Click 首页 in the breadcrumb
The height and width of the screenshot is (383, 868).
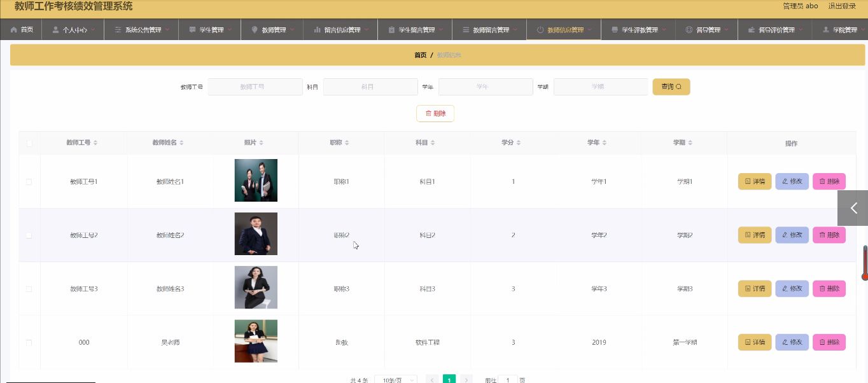[421, 55]
